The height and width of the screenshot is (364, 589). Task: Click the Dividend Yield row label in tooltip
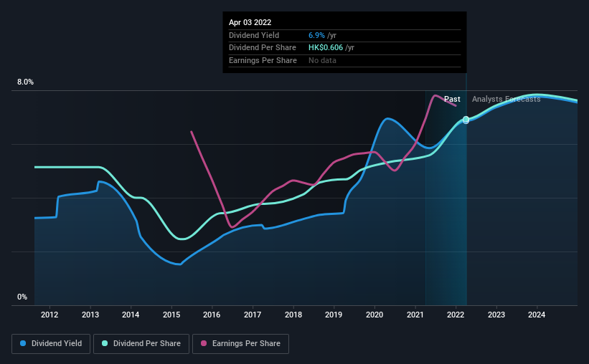[x=254, y=35]
